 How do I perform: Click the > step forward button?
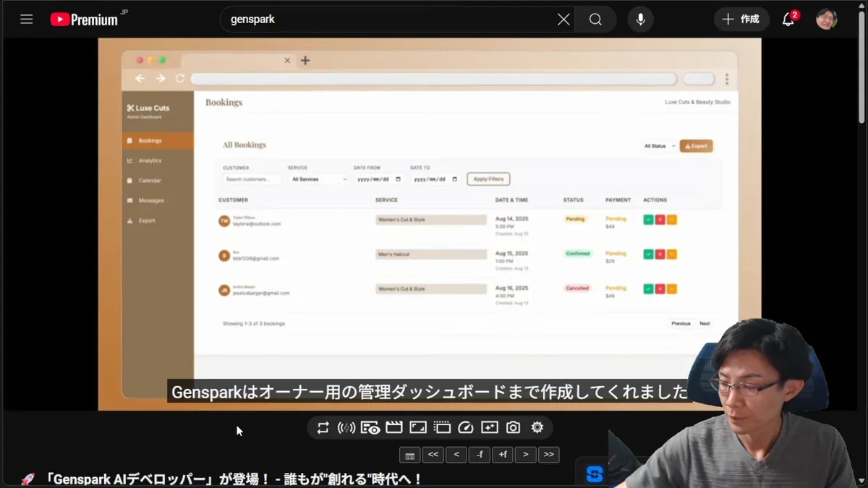coord(525,455)
